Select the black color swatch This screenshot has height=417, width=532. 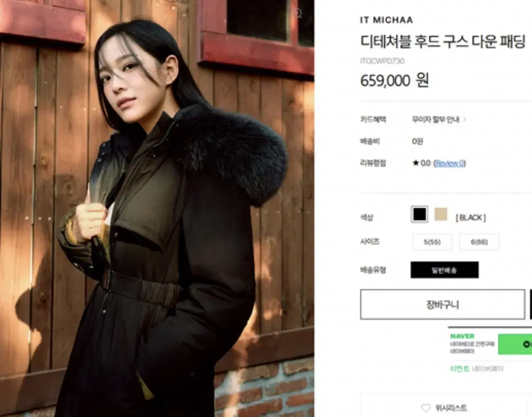pyautogui.click(x=419, y=214)
